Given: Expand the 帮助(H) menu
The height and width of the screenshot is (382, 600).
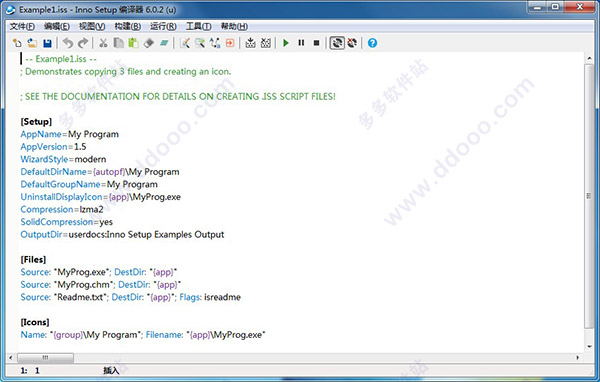Looking at the screenshot, I should point(234,26).
